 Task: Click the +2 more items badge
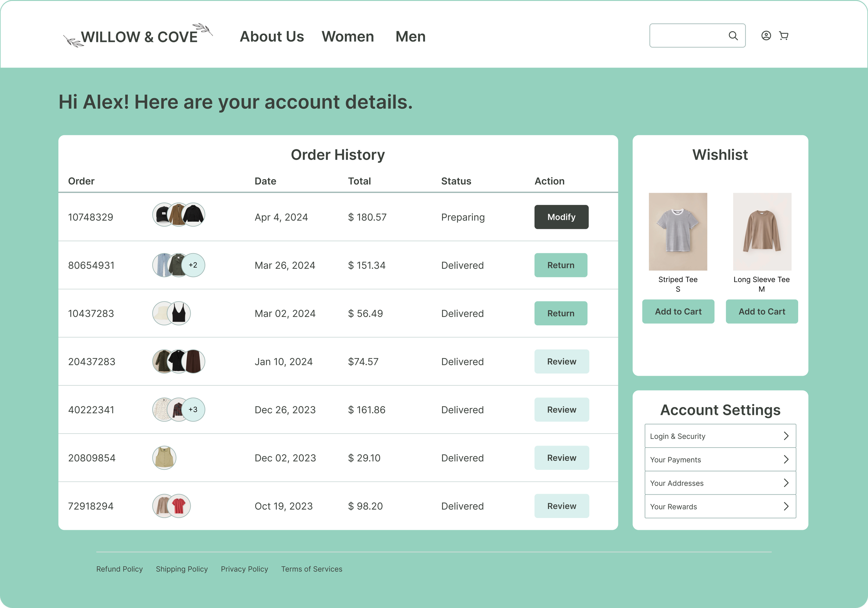click(193, 265)
